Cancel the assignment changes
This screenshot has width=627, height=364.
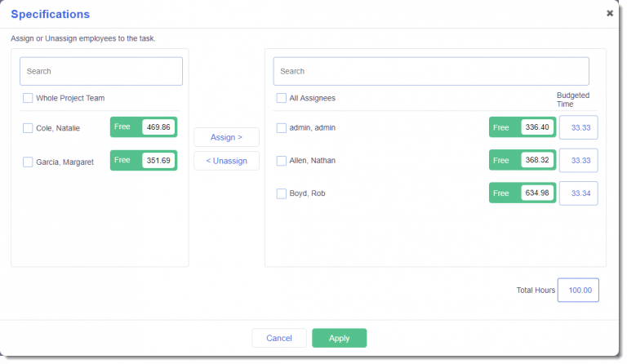pyautogui.click(x=279, y=338)
